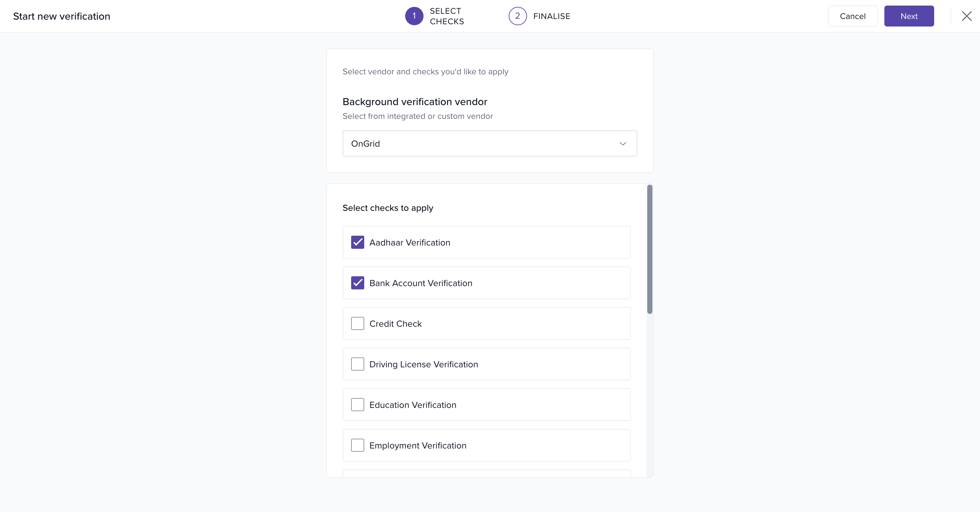The height and width of the screenshot is (512, 980).
Task: Click the Employment Verification row label
Action: point(418,446)
